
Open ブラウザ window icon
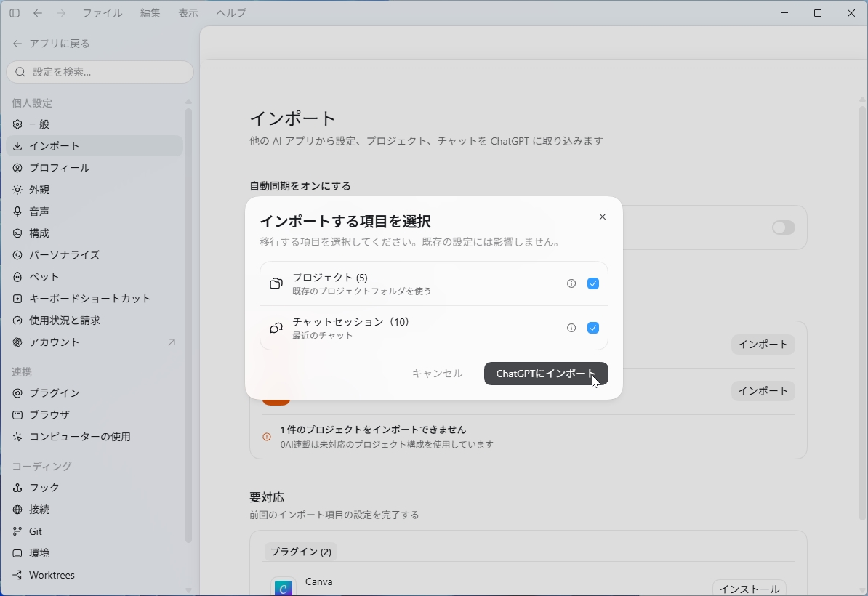pos(17,415)
